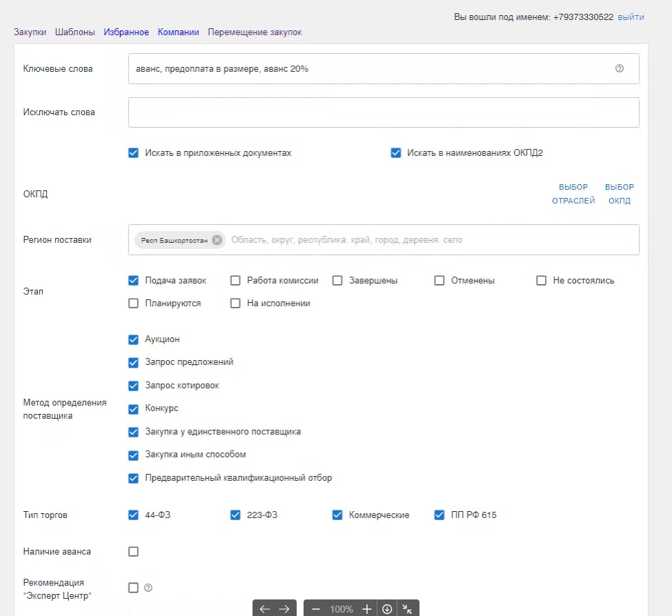This screenshot has width=672, height=616.
Task: Click the help icon beside Эксперт Центр recommendation
Action: click(148, 588)
